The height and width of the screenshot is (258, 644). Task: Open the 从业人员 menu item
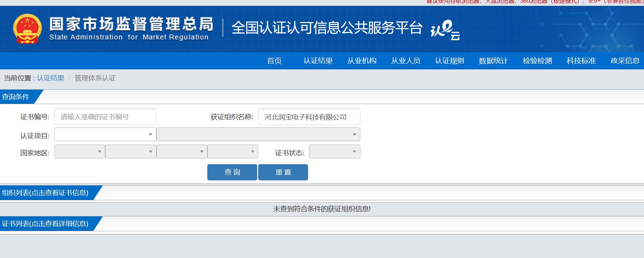[406, 61]
